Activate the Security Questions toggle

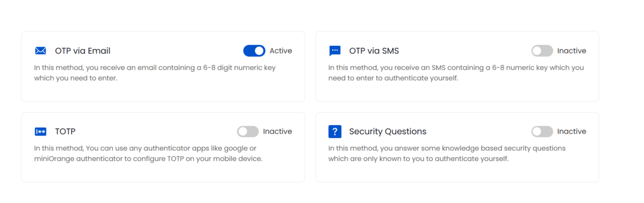coord(542,132)
